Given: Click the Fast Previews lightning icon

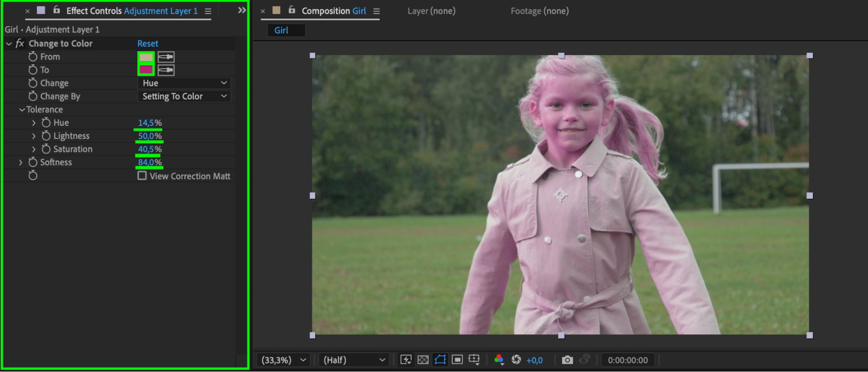Looking at the screenshot, I should (x=406, y=360).
